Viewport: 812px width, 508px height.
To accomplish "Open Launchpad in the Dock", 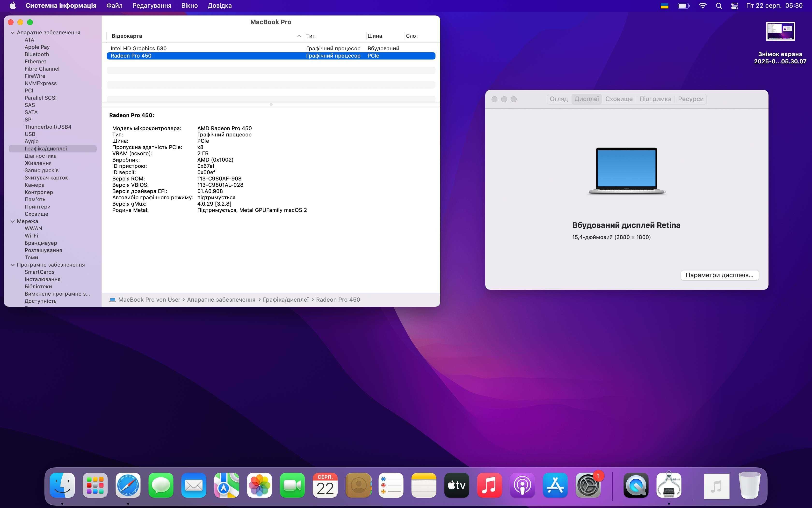I will coord(95,485).
